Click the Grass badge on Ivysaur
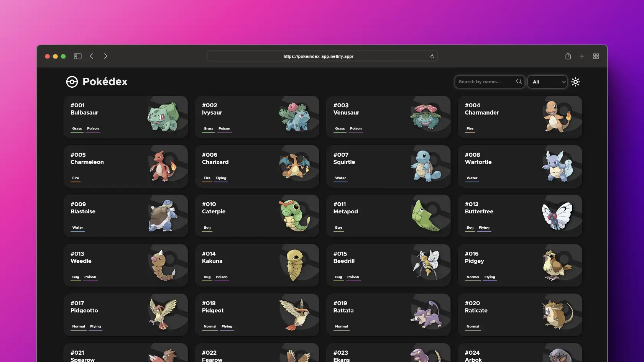 (208, 129)
